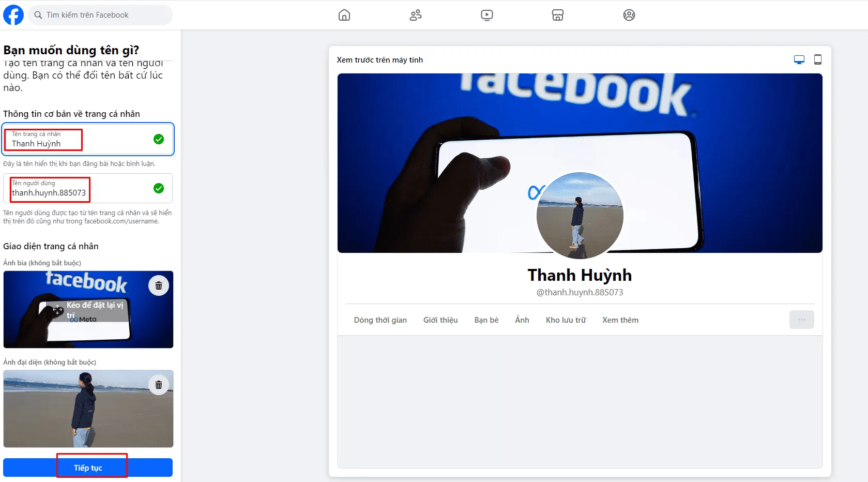Screen dimensions: 868x482
Task: Open the ellipsis options in the preview
Action: pyautogui.click(x=801, y=320)
